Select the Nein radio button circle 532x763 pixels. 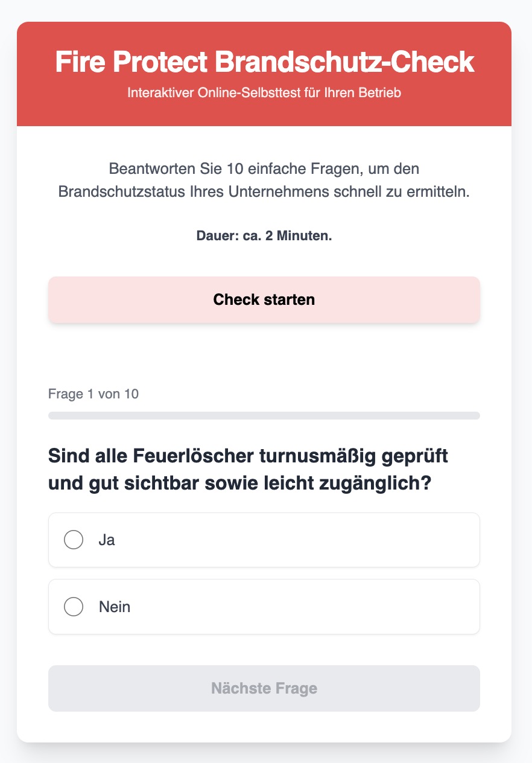tap(74, 606)
